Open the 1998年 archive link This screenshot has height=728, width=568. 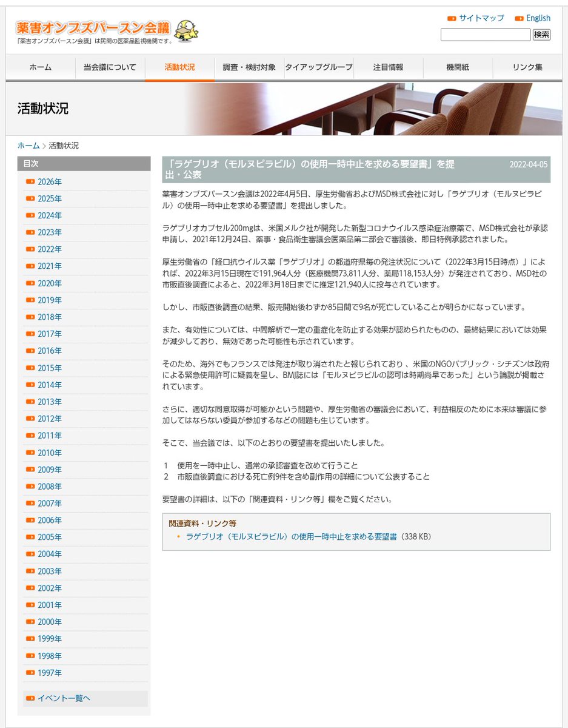50,656
